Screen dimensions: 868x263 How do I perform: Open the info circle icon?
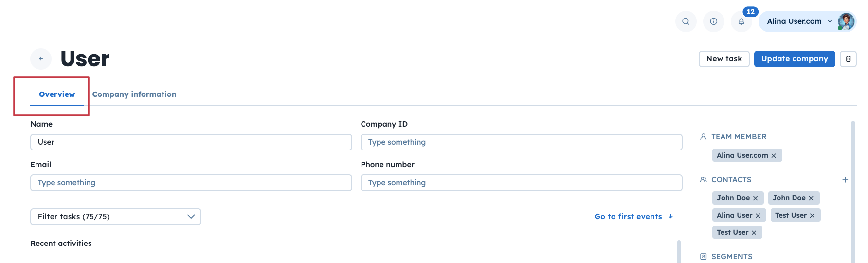pos(713,21)
